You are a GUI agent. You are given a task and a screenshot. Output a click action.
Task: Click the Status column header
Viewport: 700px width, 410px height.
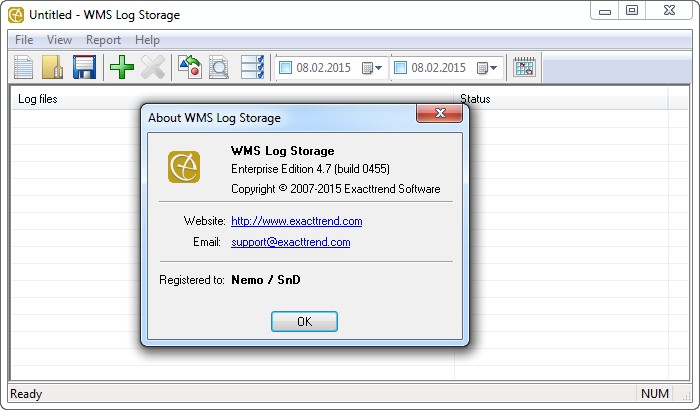tap(561, 99)
